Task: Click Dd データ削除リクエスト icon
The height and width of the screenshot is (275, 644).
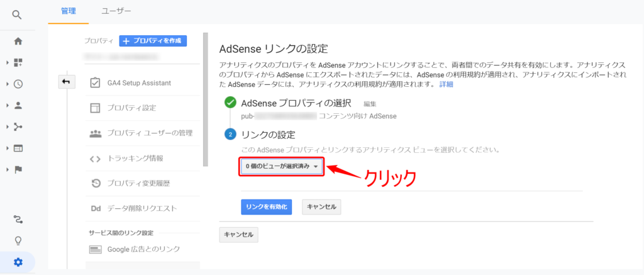Action: click(x=96, y=208)
